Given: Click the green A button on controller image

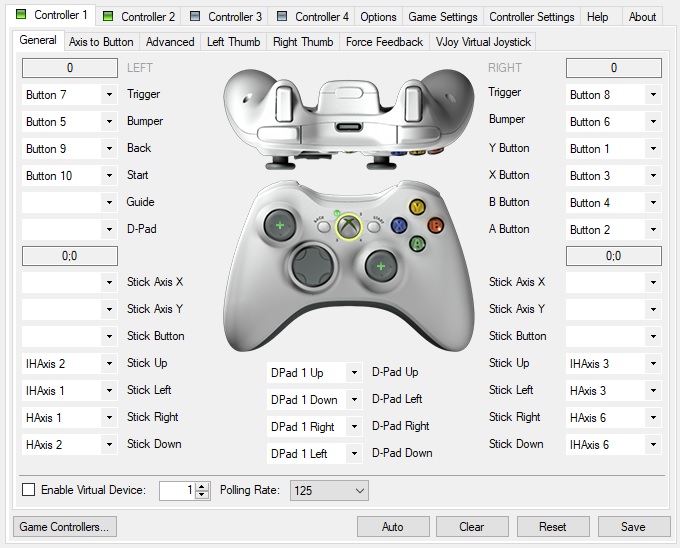Looking at the screenshot, I should coord(417,243).
